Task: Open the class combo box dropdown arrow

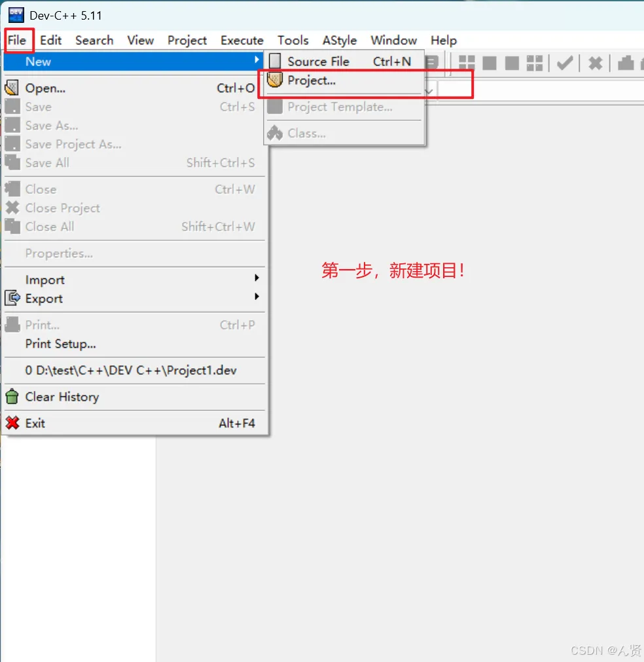Action: click(429, 91)
